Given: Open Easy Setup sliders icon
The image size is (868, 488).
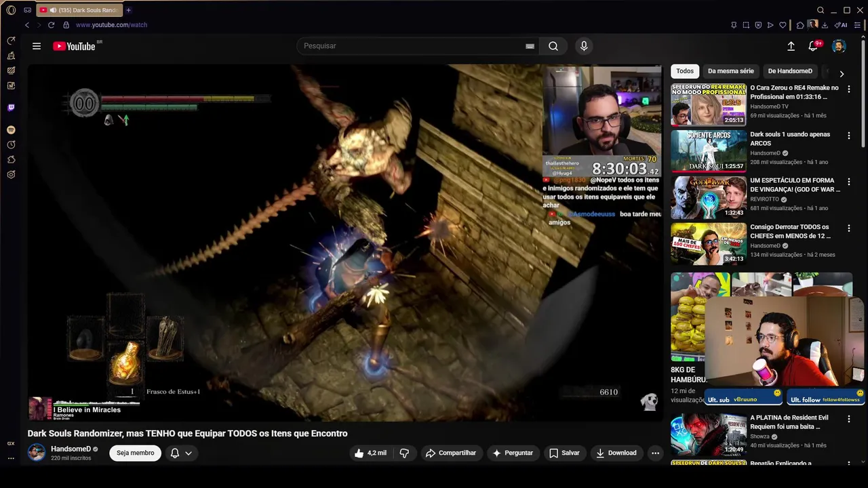Looking at the screenshot, I should point(857,25).
